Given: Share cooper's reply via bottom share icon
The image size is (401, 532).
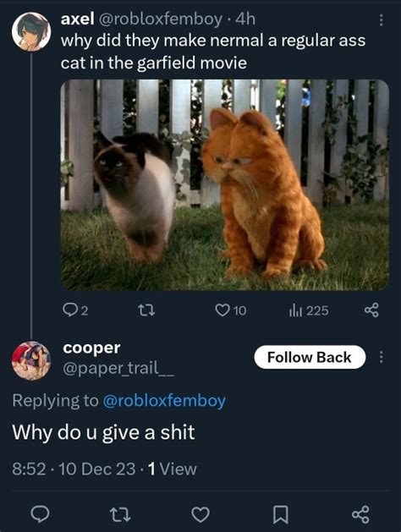Looking at the screenshot, I should click(x=360, y=514).
